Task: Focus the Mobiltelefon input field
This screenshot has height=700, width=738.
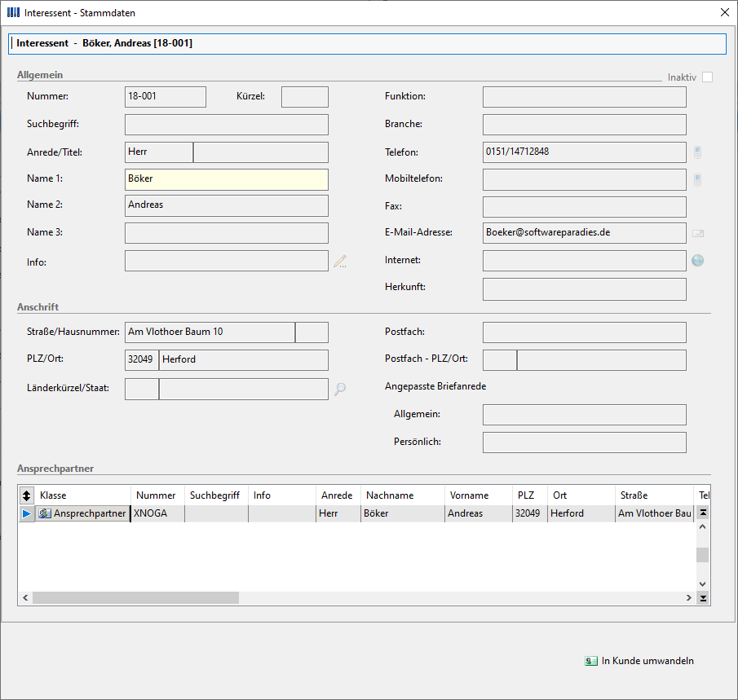Action: [x=585, y=179]
